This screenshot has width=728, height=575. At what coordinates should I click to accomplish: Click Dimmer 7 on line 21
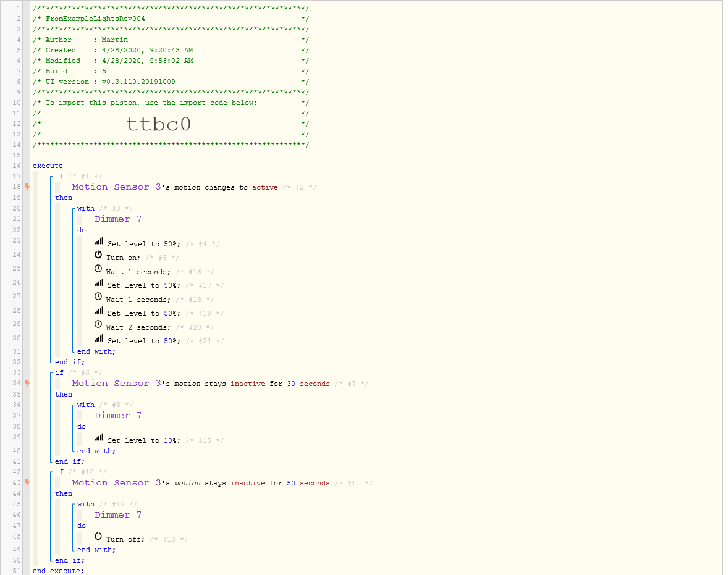pyautogui.click(x=119, y=219)
